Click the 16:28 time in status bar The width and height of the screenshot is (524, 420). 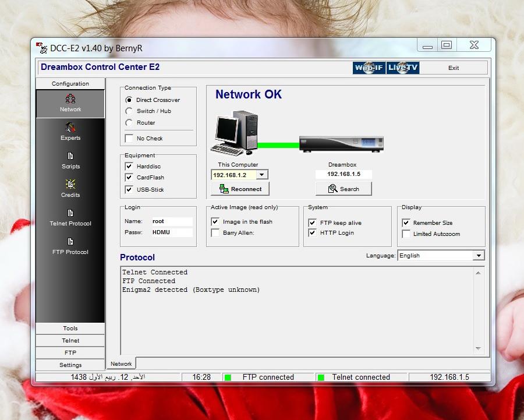click(x=201, y=377)
